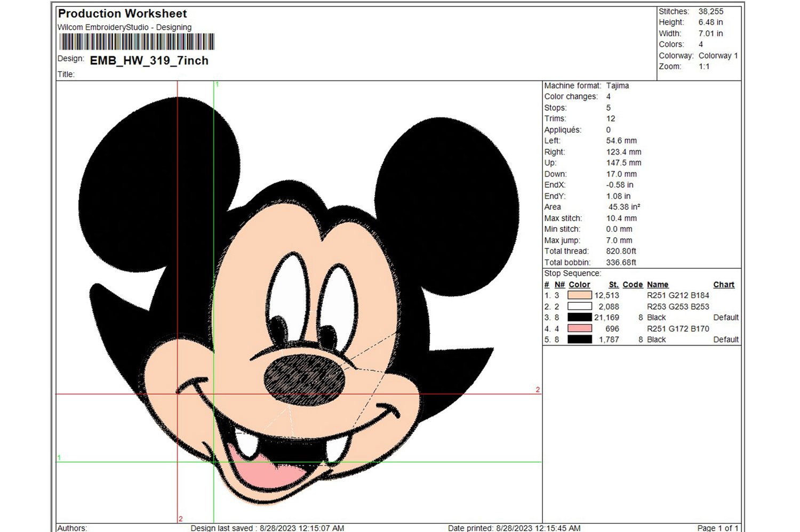The height and width of the screenshot is (532, 800).
Task: Click the Authors: label in the footer
Action: [x=72, y=528]
